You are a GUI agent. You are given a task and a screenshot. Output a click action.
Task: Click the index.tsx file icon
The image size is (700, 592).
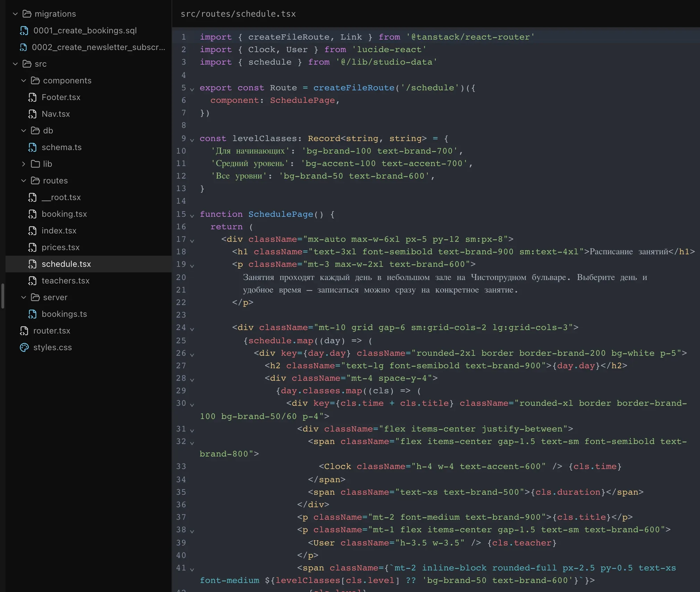[32, 231]
